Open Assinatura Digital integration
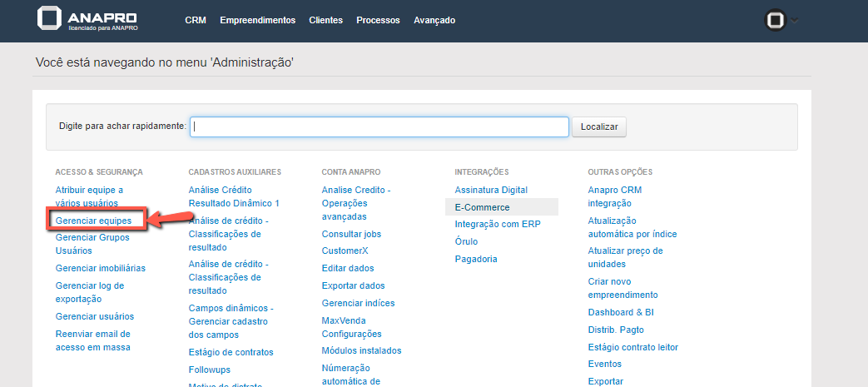868x387 pixels. [x=491, y=190]
